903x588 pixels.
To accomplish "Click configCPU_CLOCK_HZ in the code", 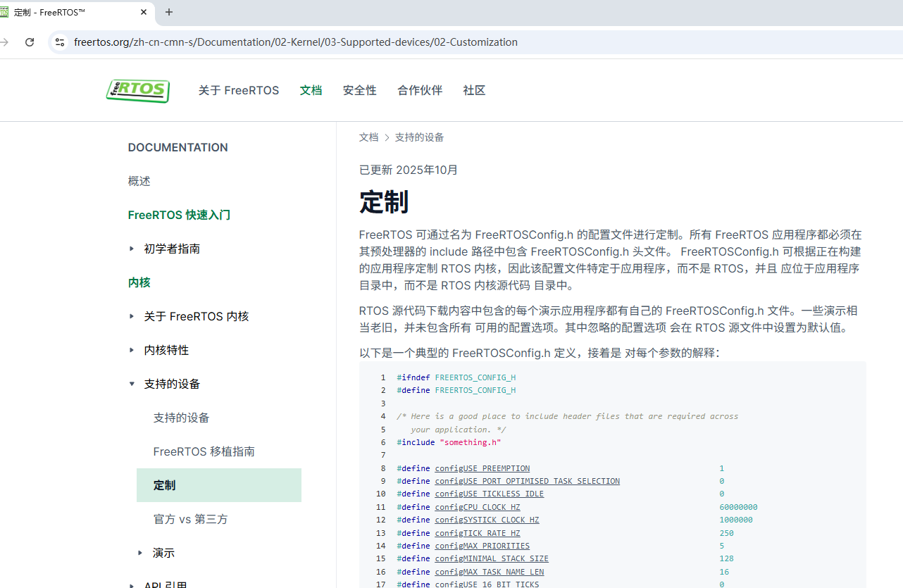I will pos(478,507).
